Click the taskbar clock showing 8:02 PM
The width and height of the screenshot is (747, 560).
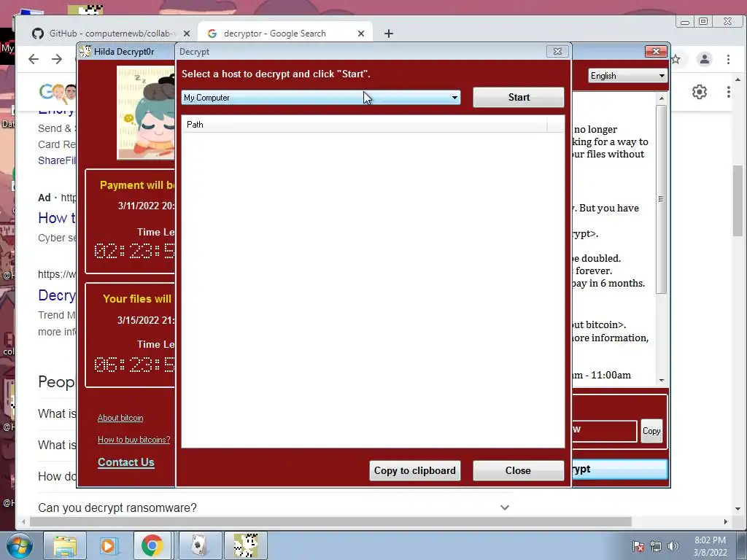point(710,546)
